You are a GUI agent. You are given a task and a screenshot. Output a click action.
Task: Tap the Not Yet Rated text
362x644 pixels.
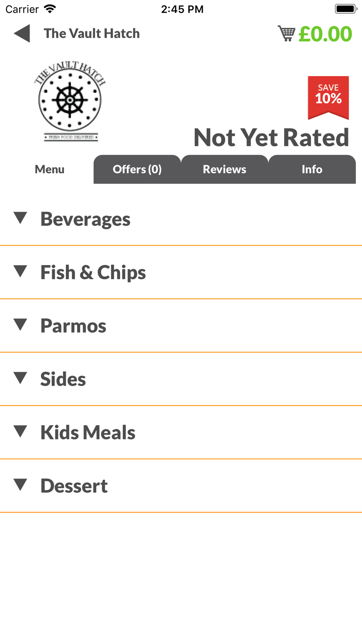tap(271, 137)
